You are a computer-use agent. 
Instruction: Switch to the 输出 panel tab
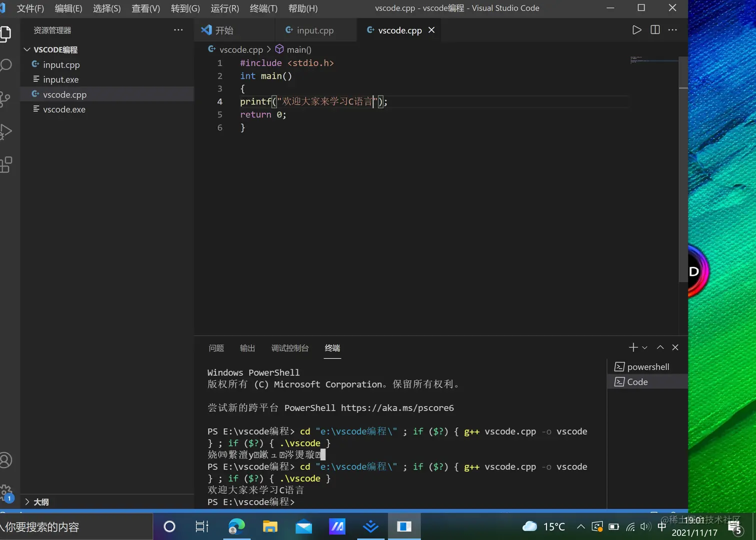(247, 348)
